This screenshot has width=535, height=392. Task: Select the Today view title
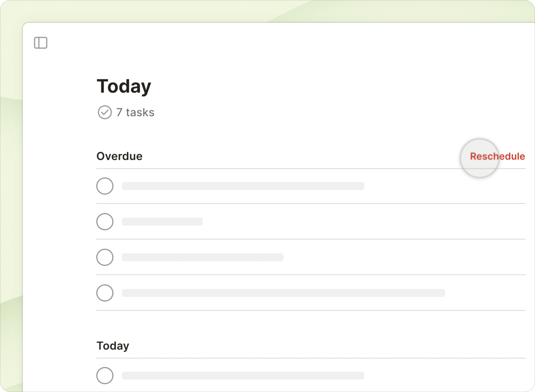coord(124,86)
